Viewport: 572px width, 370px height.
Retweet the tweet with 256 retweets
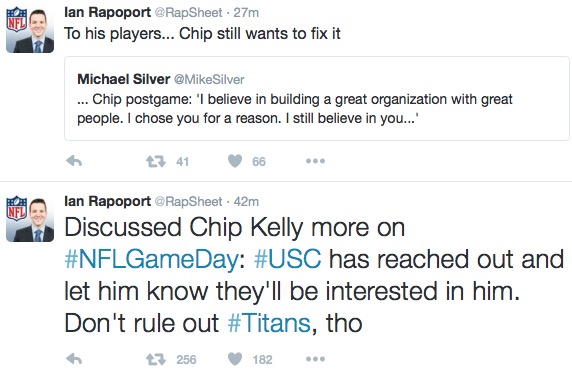click(156, 359)
